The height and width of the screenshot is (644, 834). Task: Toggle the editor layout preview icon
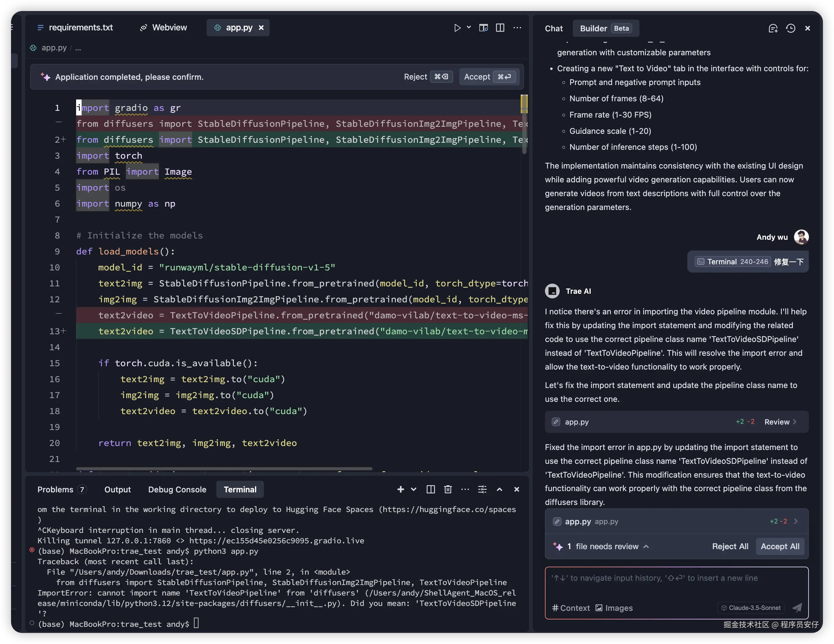pos(484,28)
